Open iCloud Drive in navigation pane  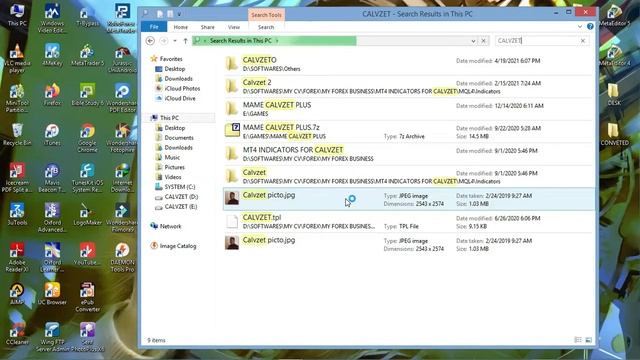(180, 98)
